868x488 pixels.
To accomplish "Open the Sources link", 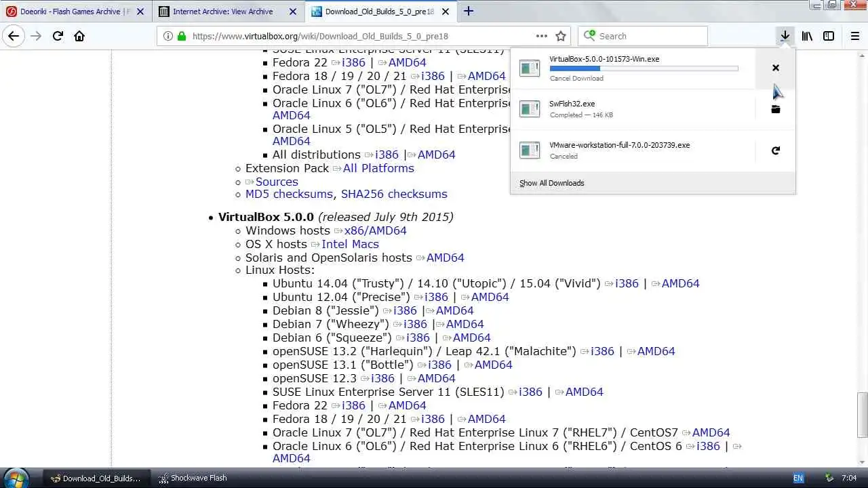I will click(x=277, y=182).
